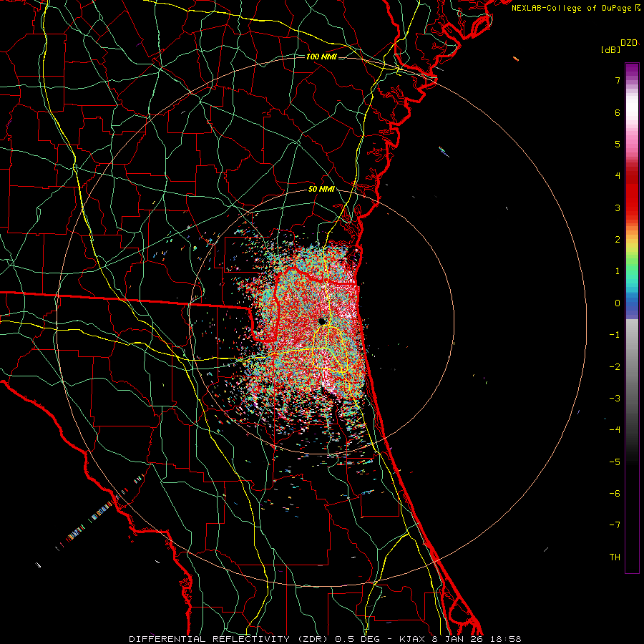Click the -7 value on the scale
Viewport: 644px width, 644px height.
coord(615,525)
